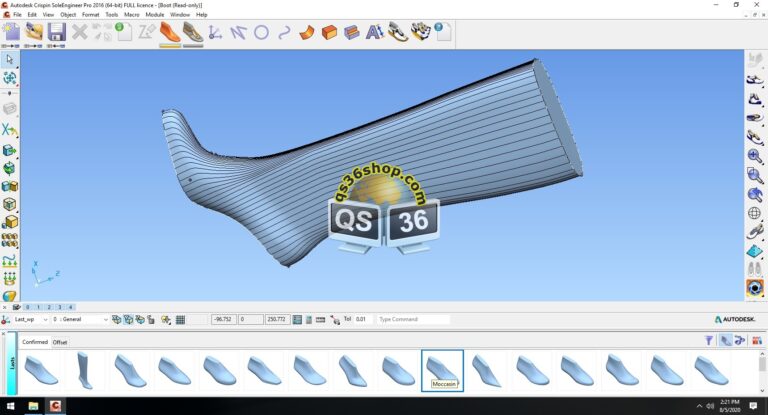Switch to the Confirmed tab
Screen dimensions: 768x415
pos(35,342)
